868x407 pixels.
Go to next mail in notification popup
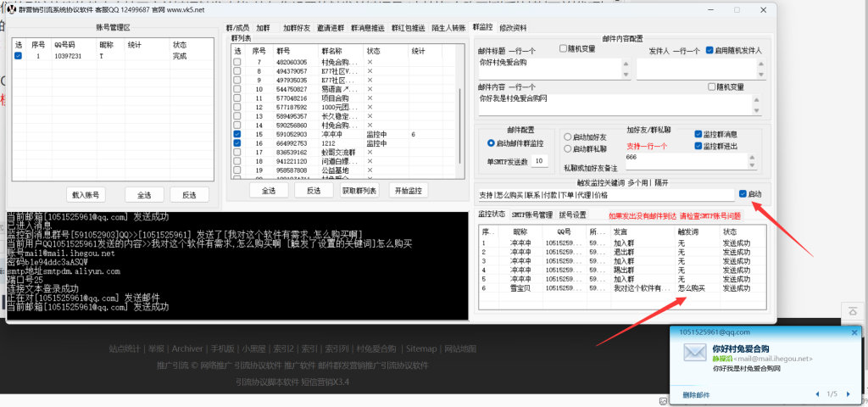pos(847,394)
